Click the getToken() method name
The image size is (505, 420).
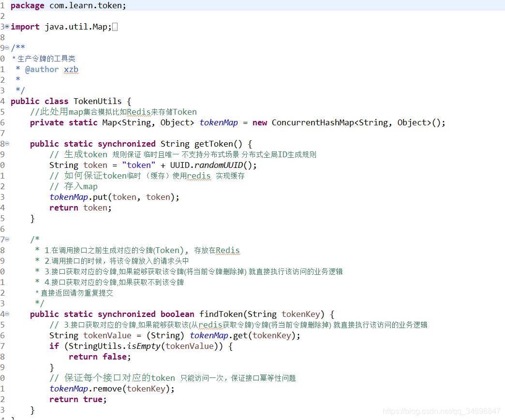(218, 144)
